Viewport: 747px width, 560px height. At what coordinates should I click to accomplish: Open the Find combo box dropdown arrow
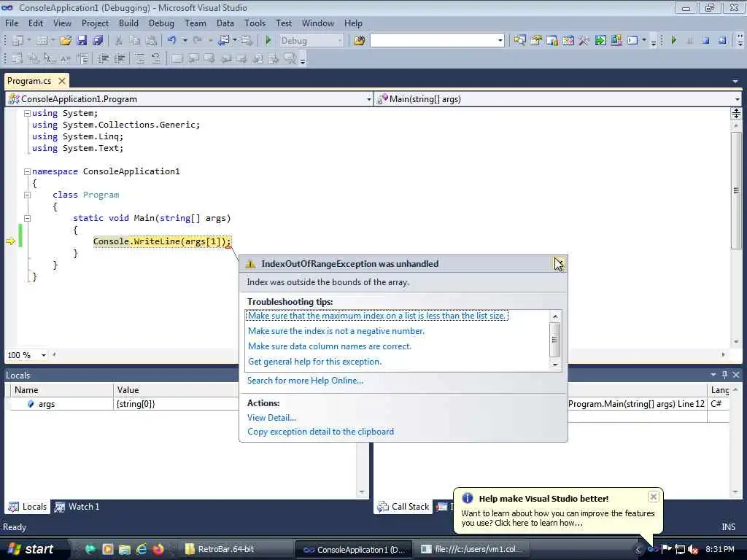(500, 41)
